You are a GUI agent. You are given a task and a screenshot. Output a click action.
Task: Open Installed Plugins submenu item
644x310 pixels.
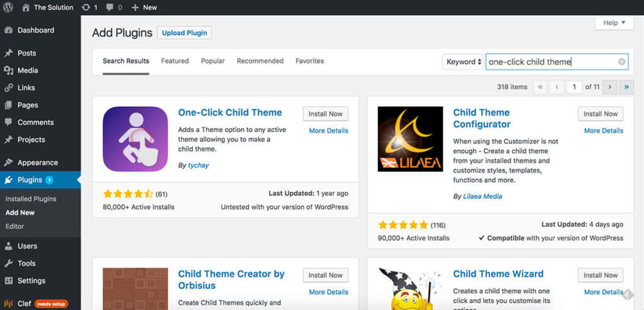coord(31,199)
